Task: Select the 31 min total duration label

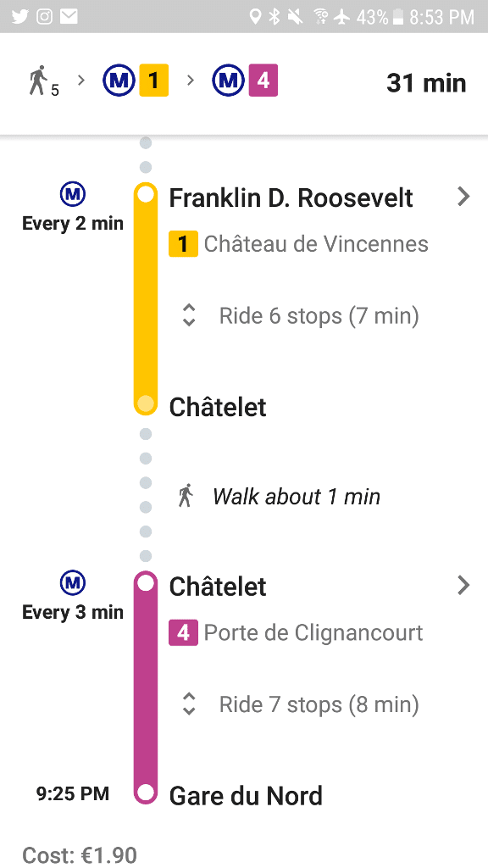Action: [426, 82]
